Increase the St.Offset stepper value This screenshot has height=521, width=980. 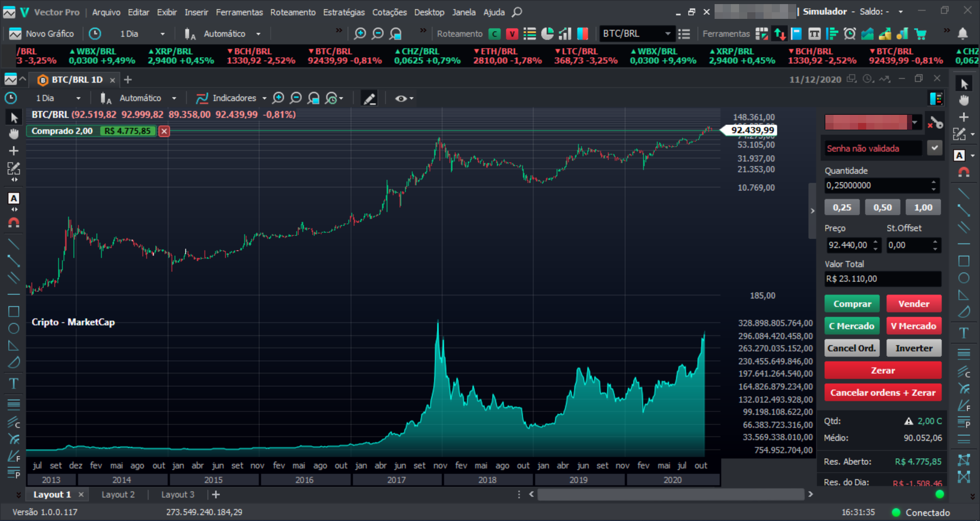tap(935, 241)
